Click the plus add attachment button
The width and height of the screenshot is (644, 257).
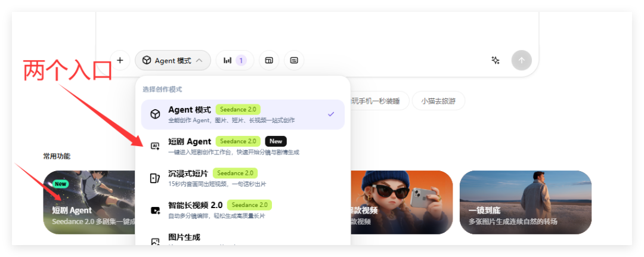click(120, 60)
